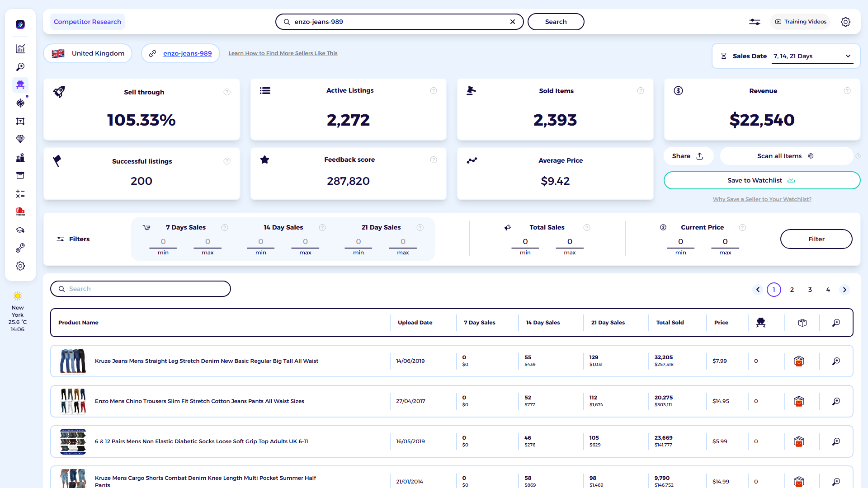This screenshot has width=868, height=488.
Task: Open the top-right settings gear
Action: coord(845,22)
